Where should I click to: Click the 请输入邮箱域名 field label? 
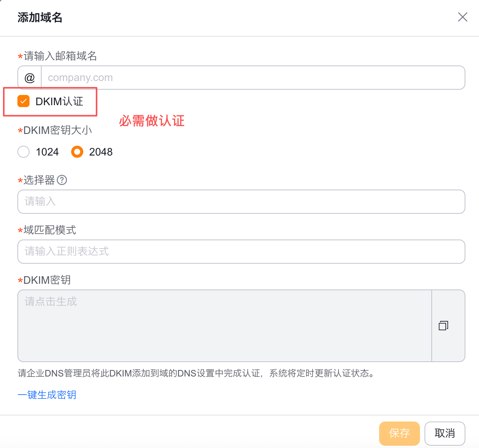(x=60, y=56)
